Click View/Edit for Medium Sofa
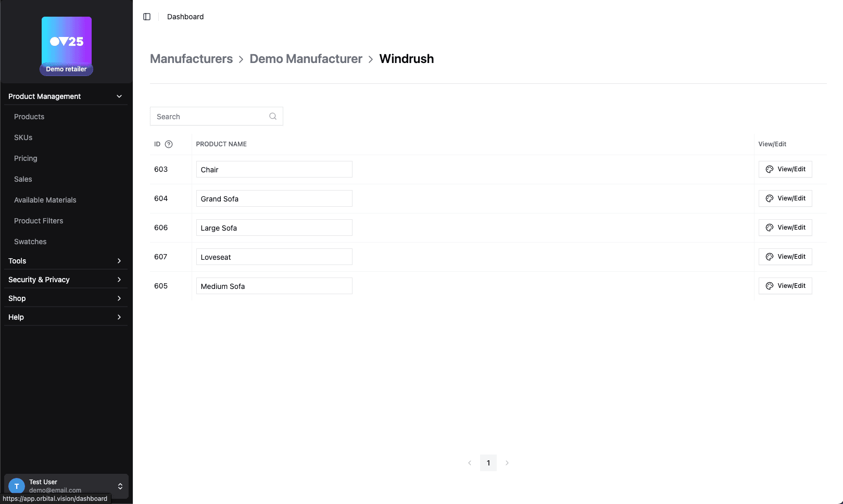 click(785, 285)
